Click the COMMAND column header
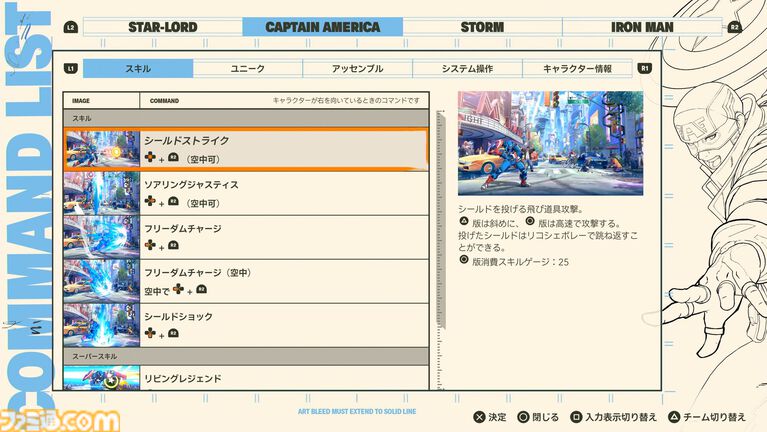Viewport: 767px width, 432px height. click(164, 101)
